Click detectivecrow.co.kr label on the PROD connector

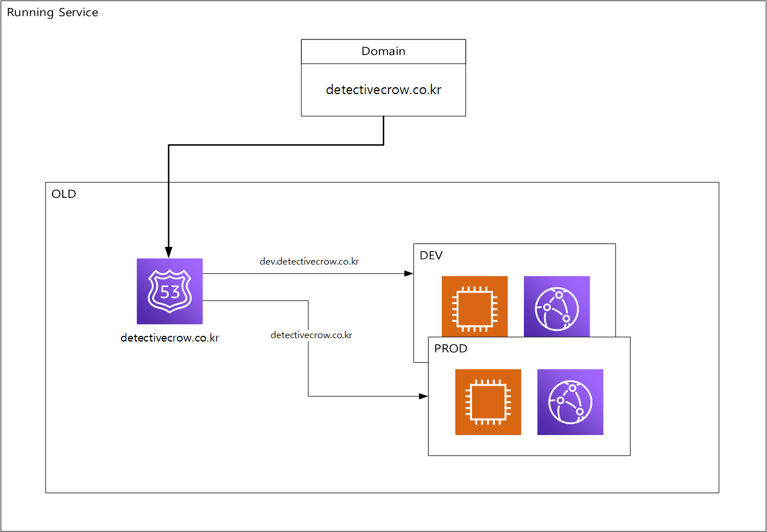coord(312,335)
